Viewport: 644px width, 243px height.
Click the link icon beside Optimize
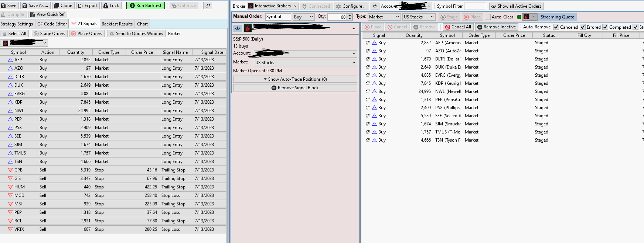point(208,6)
